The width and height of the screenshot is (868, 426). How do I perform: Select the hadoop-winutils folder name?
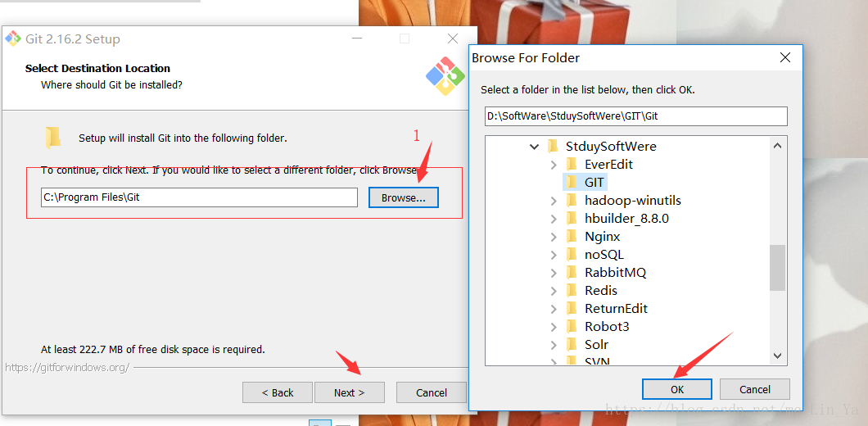(633, 201)
